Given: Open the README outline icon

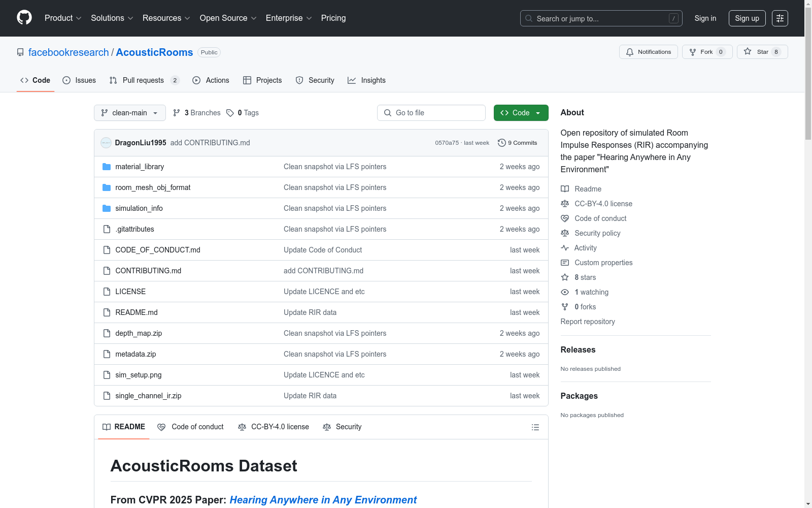Looking at the screenshot, I should (x=535, y=427).
